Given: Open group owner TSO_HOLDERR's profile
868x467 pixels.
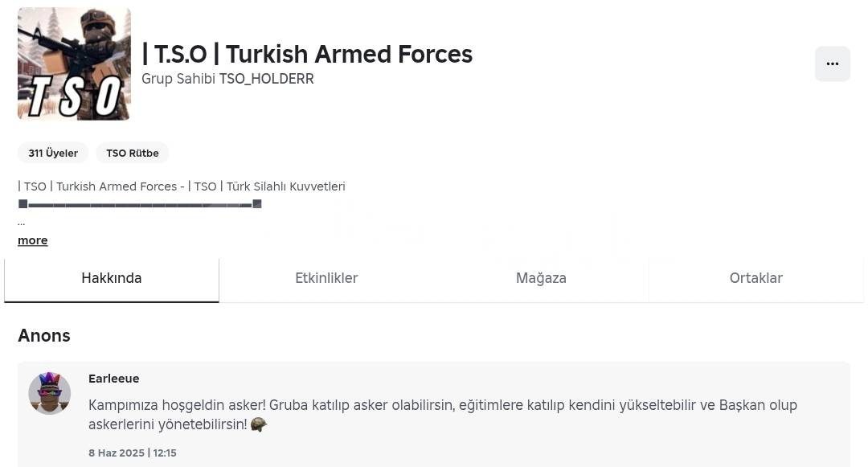Looking at the screenshot, I should pos(266,79).
